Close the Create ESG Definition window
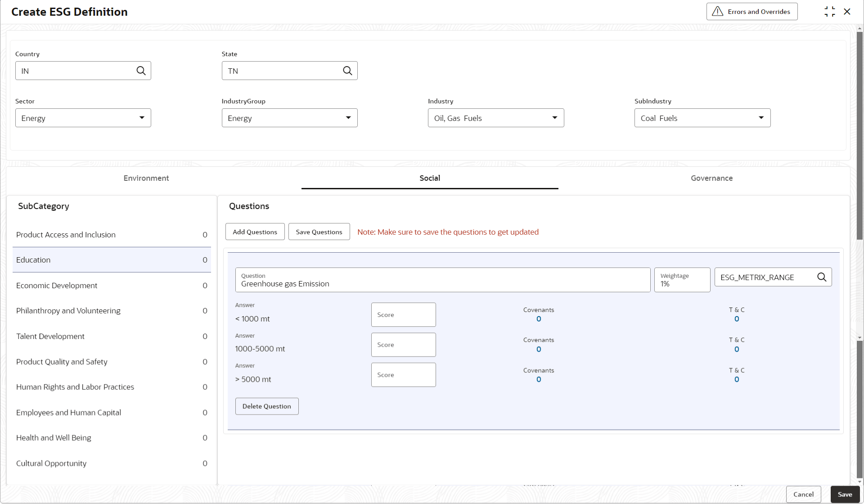The width and height of the screenshot is (864, 504). pos(847,12)
